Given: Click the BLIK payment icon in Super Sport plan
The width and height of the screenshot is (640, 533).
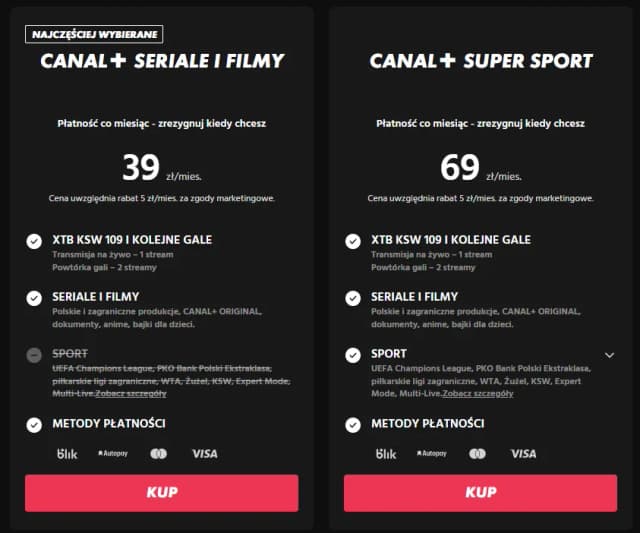Looking at the screenshot, I should coord(386,454).
